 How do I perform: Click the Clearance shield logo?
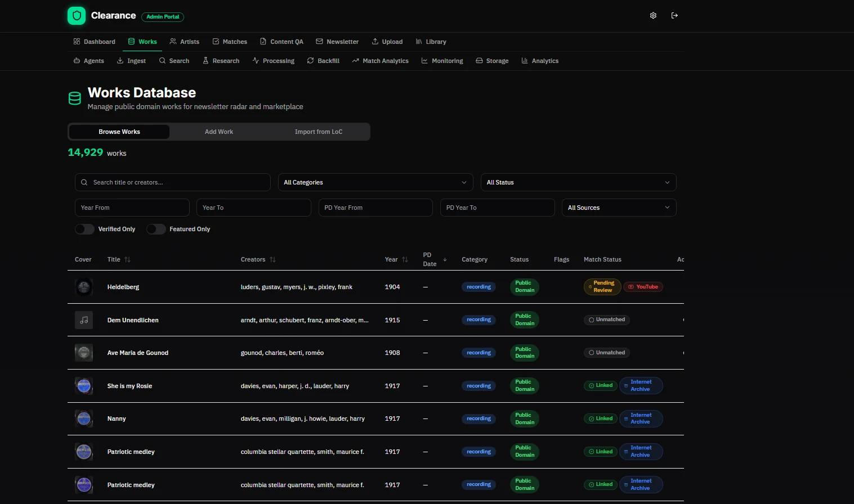[77, 16]
